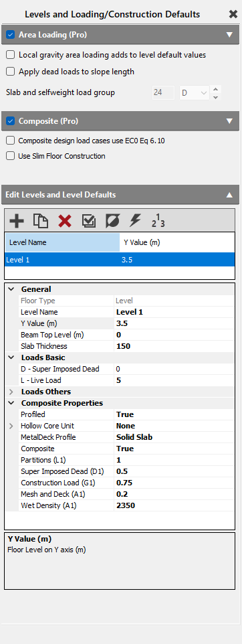Edit the Y Value (m) property 3.5
The image size is (242, 644).
click(174, 323)
